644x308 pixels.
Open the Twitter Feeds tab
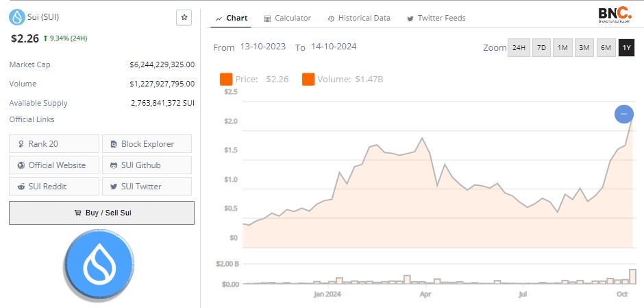pos(436,18)
